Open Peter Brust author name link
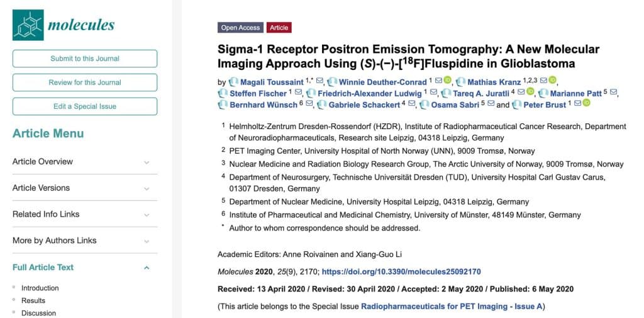This screenshot has width=644, height=318. point(545,105)
